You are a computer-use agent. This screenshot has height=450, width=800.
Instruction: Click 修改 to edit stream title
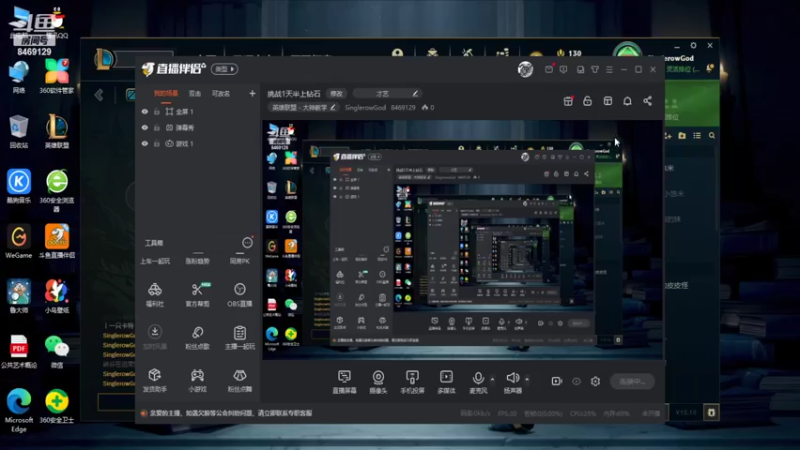[336, 93]
